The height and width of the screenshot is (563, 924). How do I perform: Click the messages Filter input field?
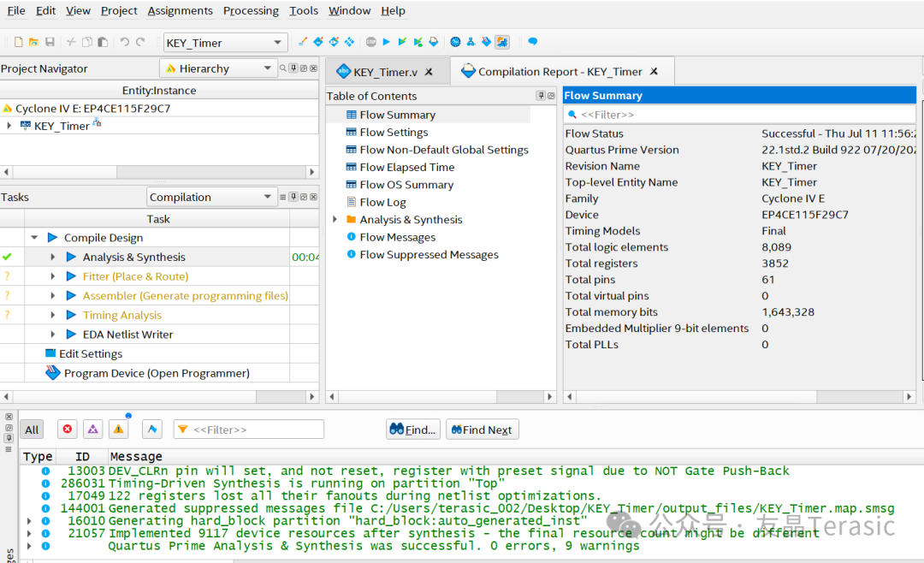(x=249, y=430)
